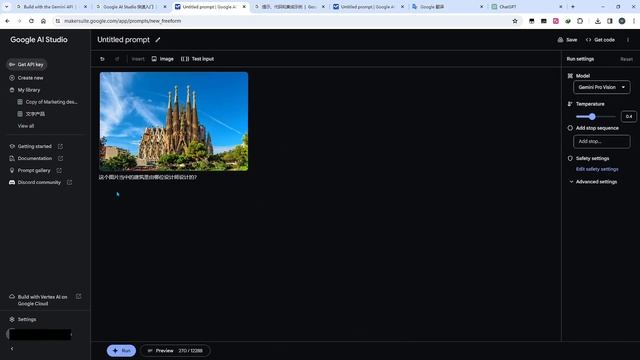This screenshot has height=360, width=640.
Task: Go to browser home page
Action: [43, 21]
